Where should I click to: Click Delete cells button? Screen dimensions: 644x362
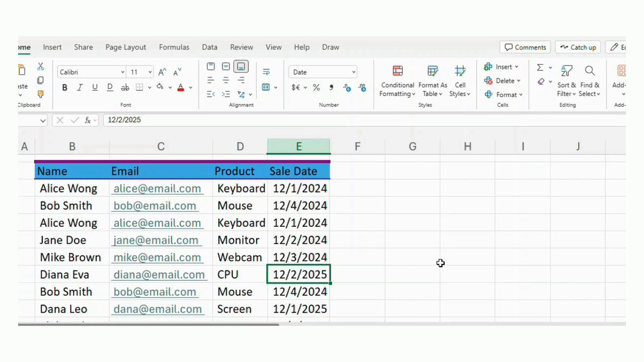[x=502, y=80]
